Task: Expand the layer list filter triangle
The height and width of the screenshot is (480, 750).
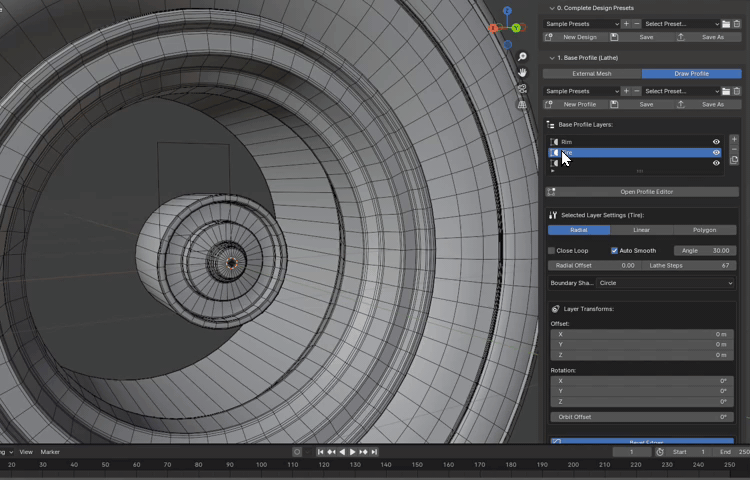Action: (x=552, y=171)
